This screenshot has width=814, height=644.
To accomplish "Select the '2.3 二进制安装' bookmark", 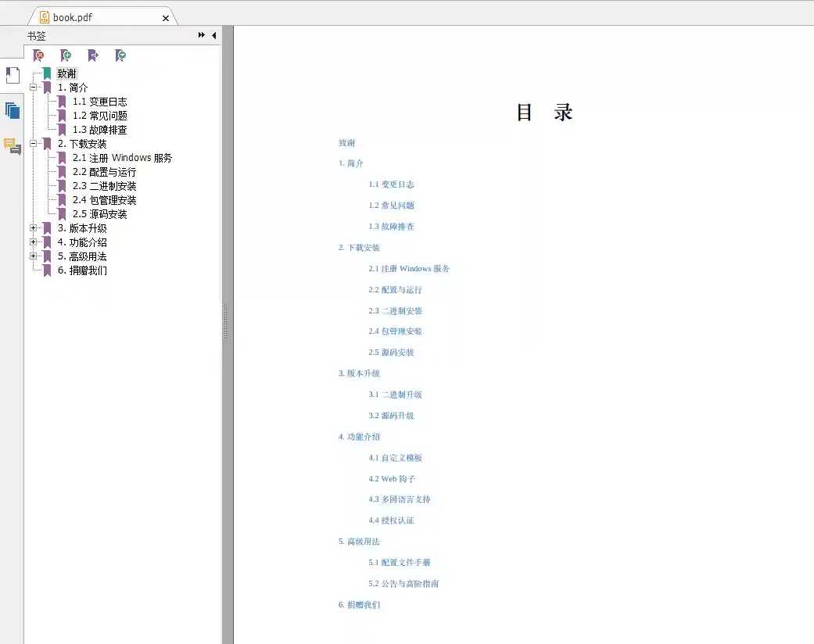I will click(104, 186).
